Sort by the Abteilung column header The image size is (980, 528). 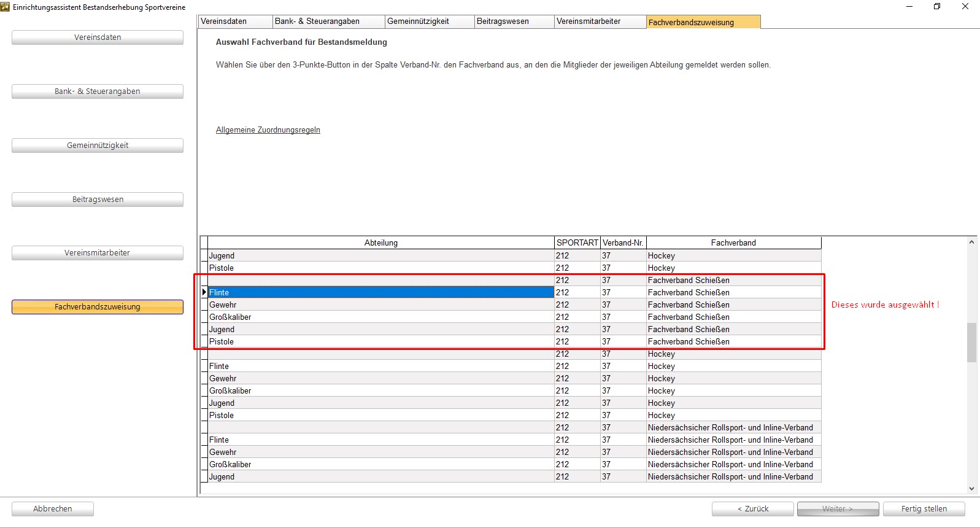pos(381,243)
